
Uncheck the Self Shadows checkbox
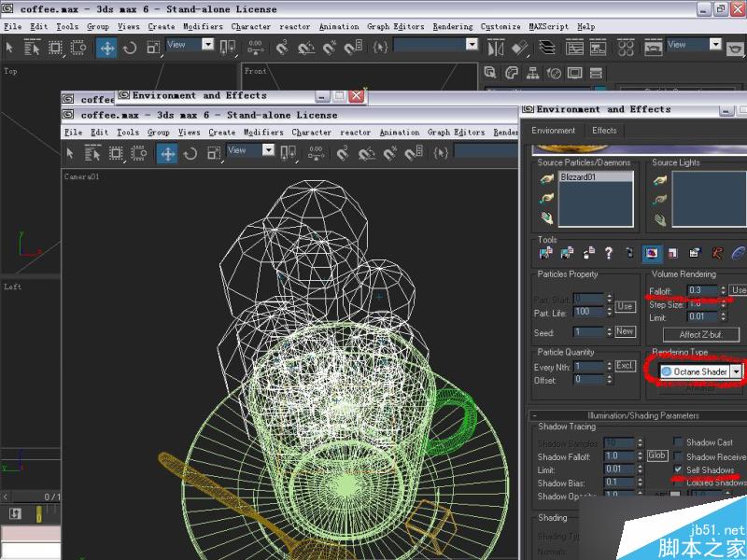[678, 469]
